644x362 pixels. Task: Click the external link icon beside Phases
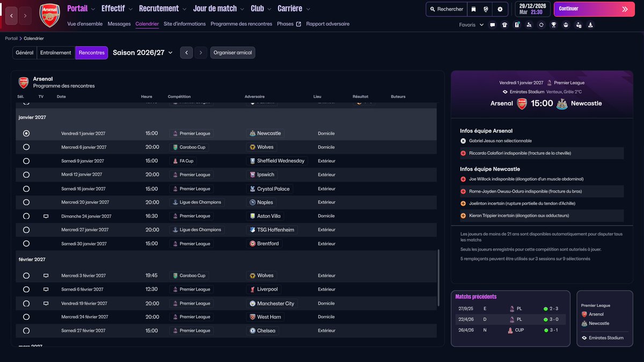[x=298, y=24]
